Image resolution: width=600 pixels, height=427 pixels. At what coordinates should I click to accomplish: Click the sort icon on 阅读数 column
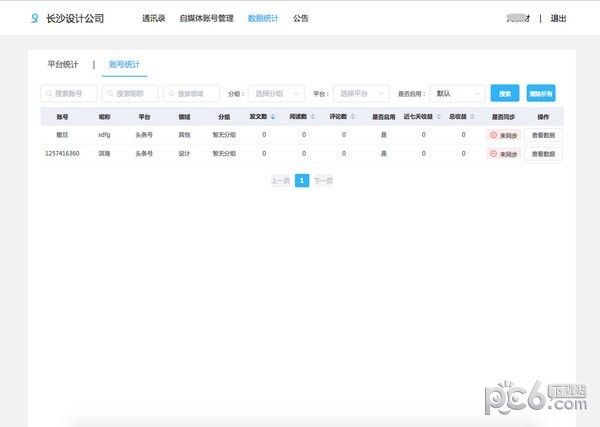click(313, 116)
